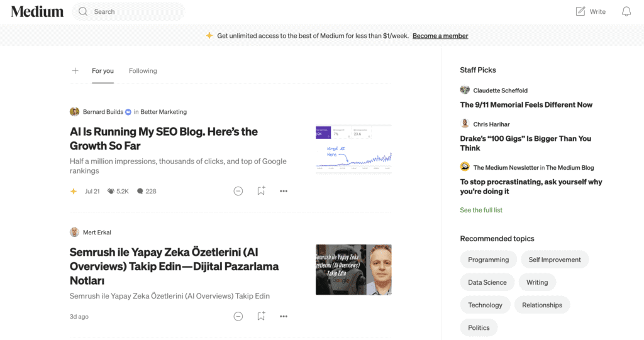Add a topic with plus icon
This screenshot has width=644, height=340.
75,70
